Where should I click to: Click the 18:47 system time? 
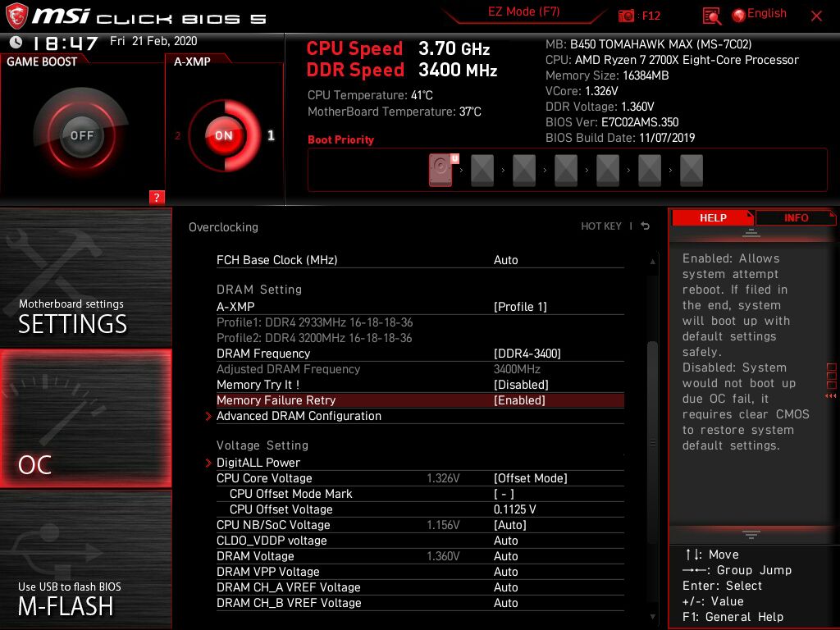point(66,43)
